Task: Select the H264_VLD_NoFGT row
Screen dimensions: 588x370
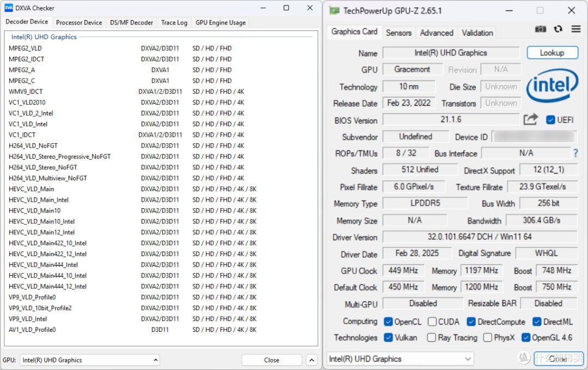Action: coord(160,145)
